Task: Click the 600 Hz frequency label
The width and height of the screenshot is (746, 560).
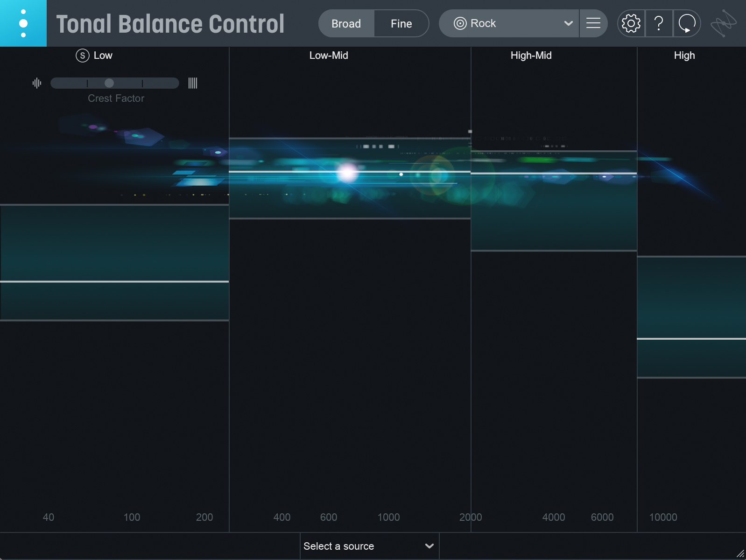Action: (x=329, y=517)
